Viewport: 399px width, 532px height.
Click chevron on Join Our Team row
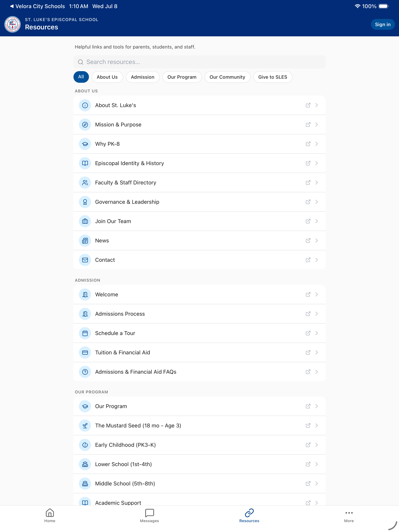point(317,221)
